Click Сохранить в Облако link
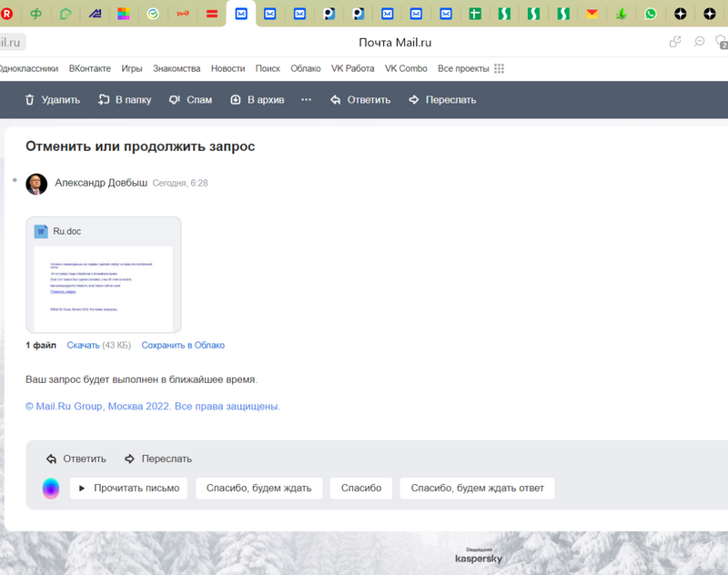This screenshot has height=575, width=728. pos(183,346)
